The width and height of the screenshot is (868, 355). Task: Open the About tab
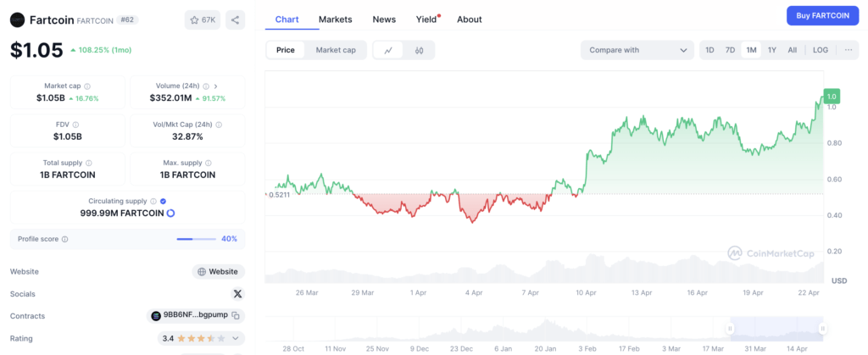470,19
